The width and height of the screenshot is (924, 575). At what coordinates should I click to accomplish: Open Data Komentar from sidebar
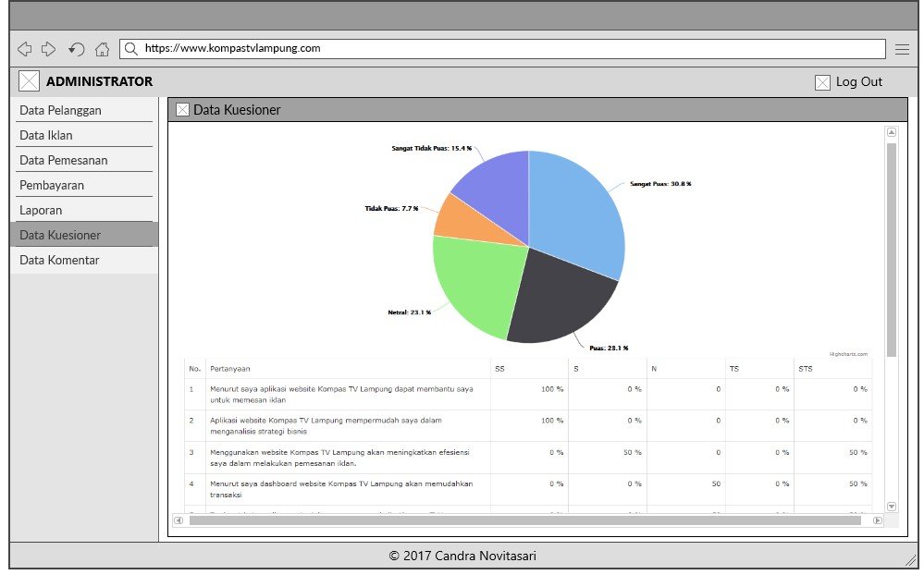click(x=59, y=260)
